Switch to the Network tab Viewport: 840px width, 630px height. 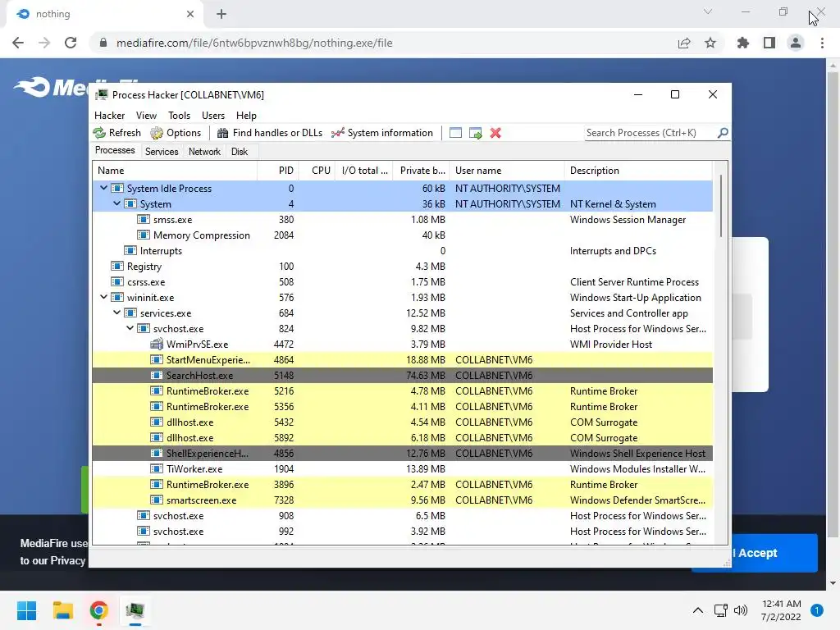pos(204,152)
